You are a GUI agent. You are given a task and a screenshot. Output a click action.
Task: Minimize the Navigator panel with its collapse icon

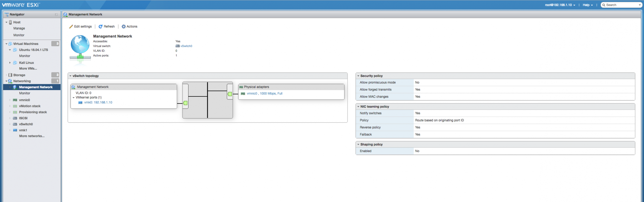(x=56, y=14)
